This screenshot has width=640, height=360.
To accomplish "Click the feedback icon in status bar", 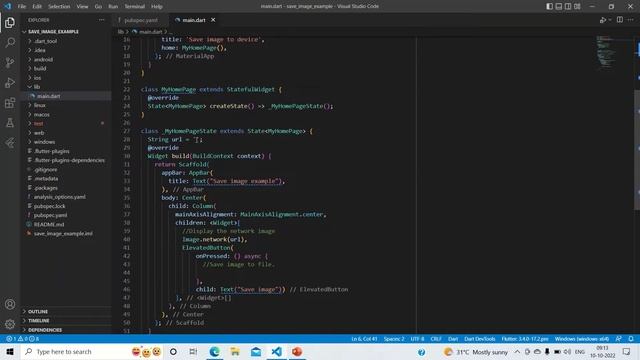I will pyautogui.click(x=619, y=339).
